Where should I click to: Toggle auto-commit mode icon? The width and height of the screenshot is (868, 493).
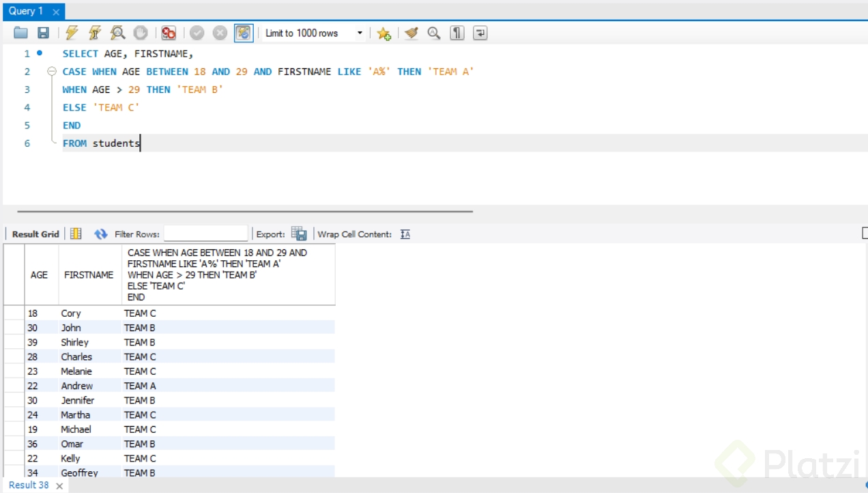244,33
